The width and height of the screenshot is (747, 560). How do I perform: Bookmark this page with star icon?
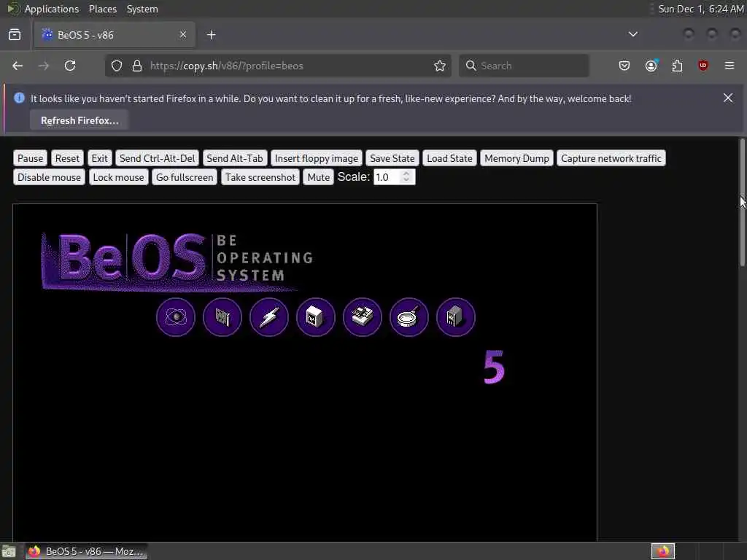440,66
